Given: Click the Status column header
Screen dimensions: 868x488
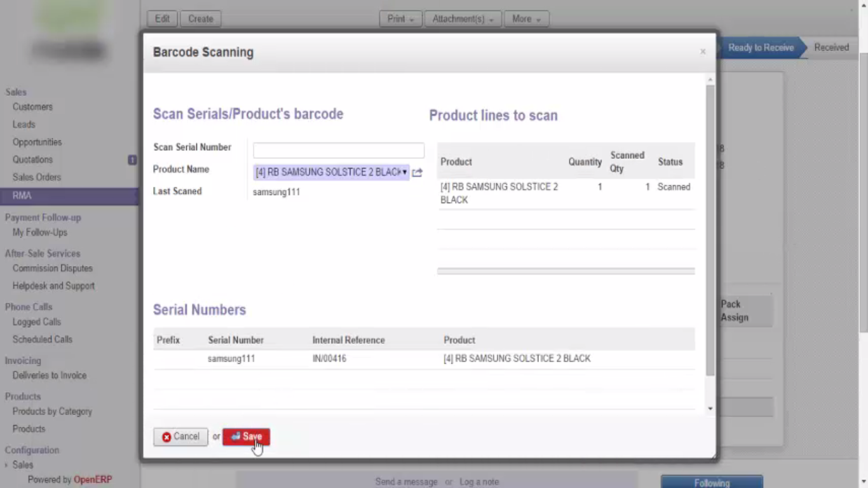Looking at the screenshot, I should point(670,161).
